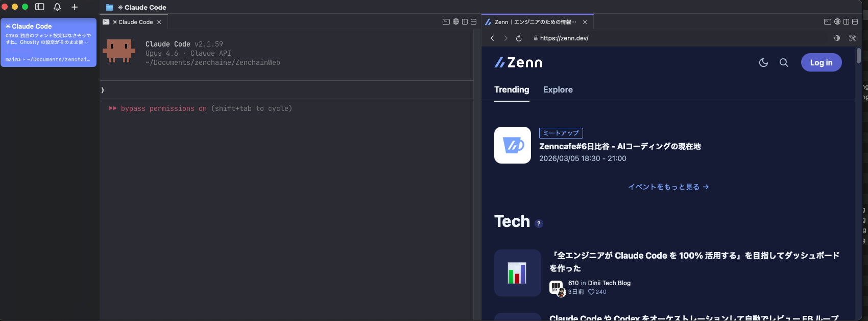The width and height of the screenshot is (868, 321).
Task: Click the folder icon in title bar
Action: tap(109, 7)
